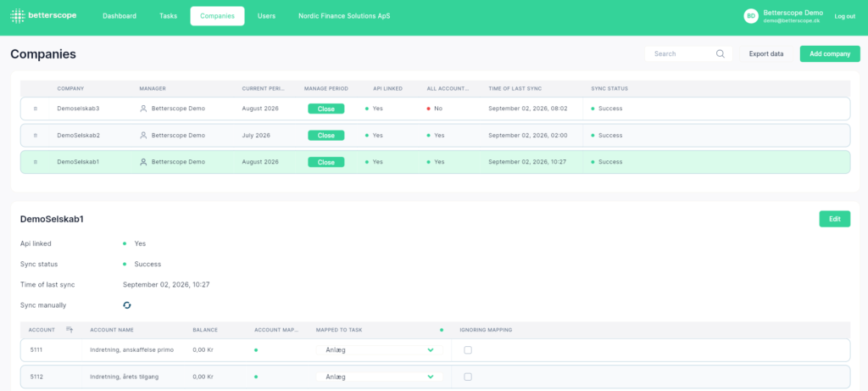Open the Dashboard tab

point(120,16)
